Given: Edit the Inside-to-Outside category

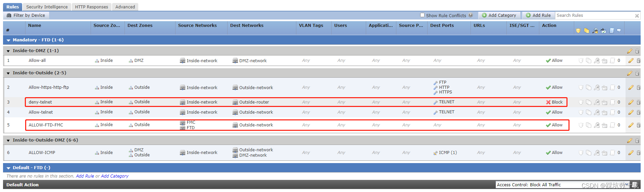Looking at the screenshot, I should point(630,73).
